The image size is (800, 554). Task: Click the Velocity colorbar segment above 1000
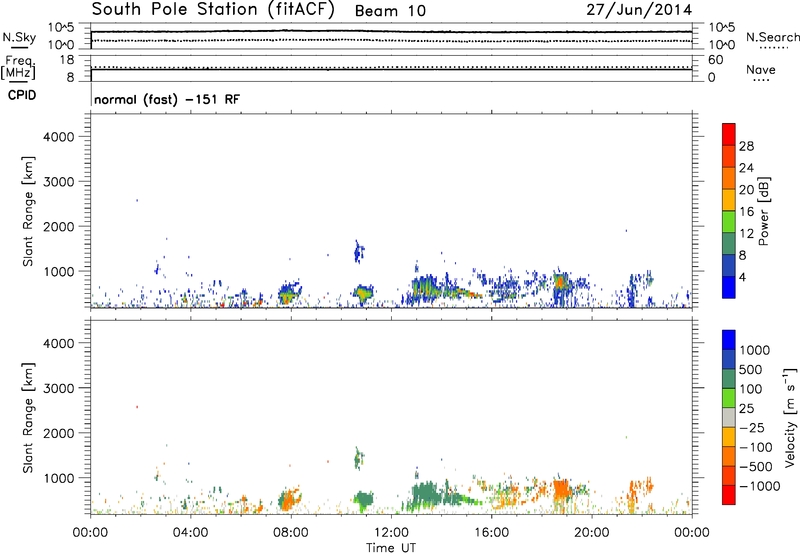[x=729, y=340]
